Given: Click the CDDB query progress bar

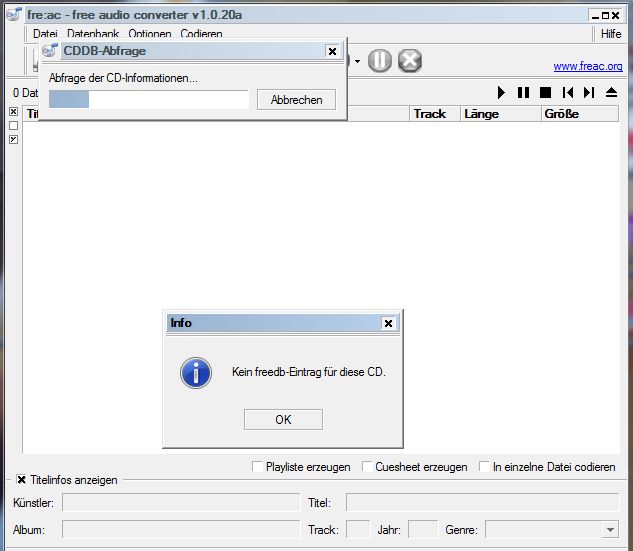Looking at the screenshot, I should tap(149, 99).
